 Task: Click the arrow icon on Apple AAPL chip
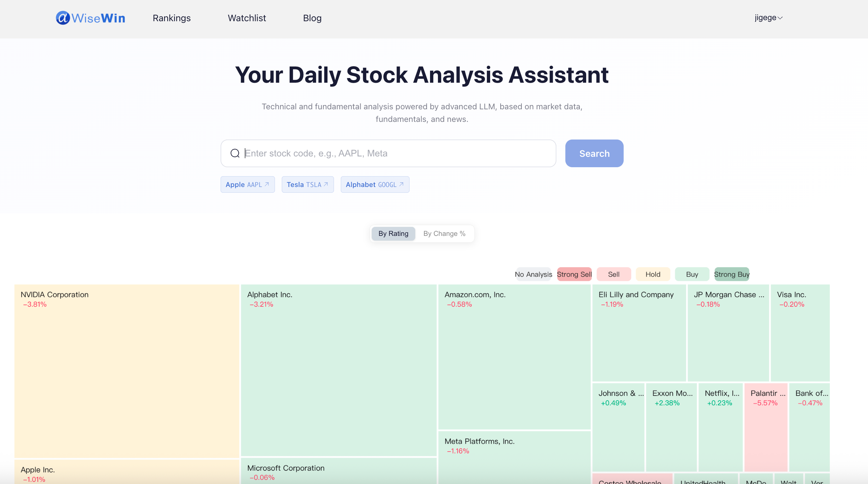coord(267,184)
